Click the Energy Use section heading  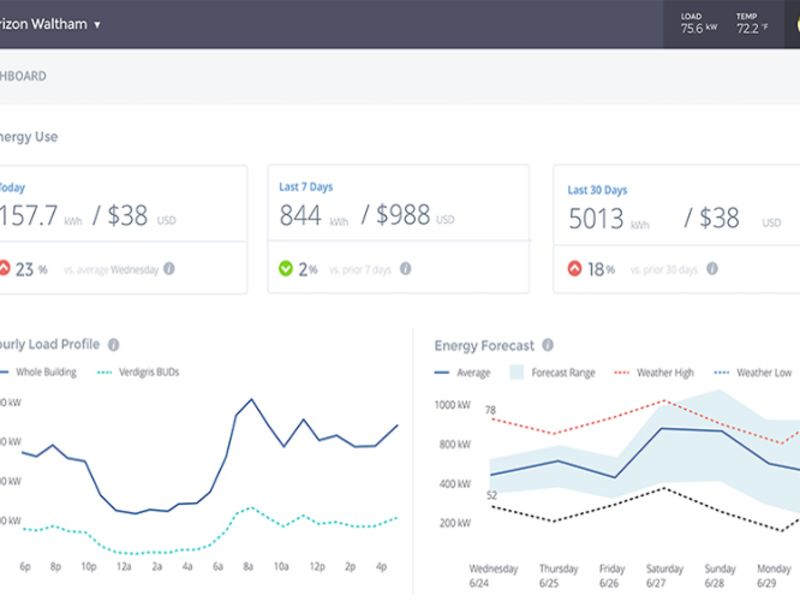pyautogui.click(x=29, y=137)
